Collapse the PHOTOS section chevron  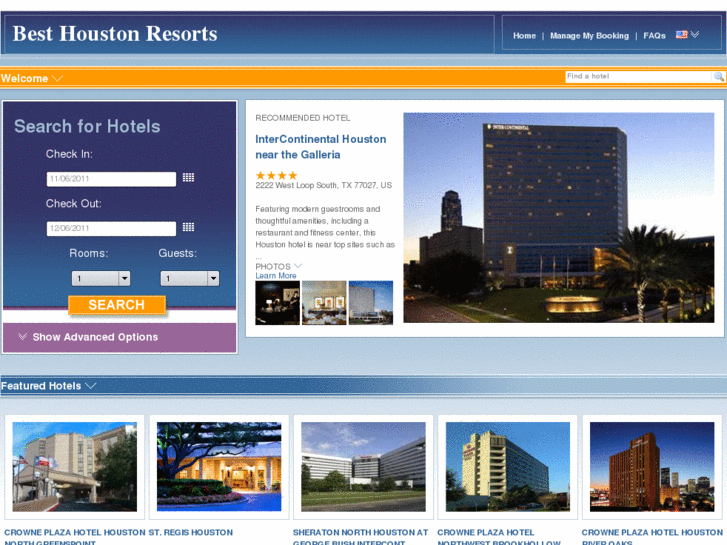[x=298, y=266]
